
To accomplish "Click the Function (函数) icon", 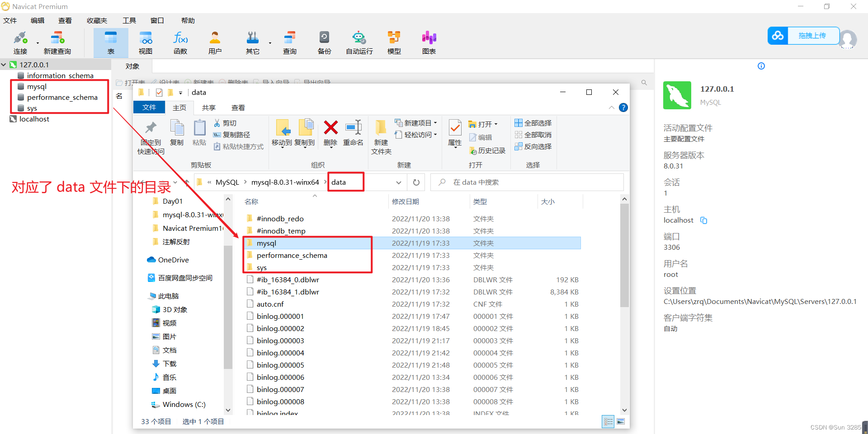I will click(x=180, y=43).
